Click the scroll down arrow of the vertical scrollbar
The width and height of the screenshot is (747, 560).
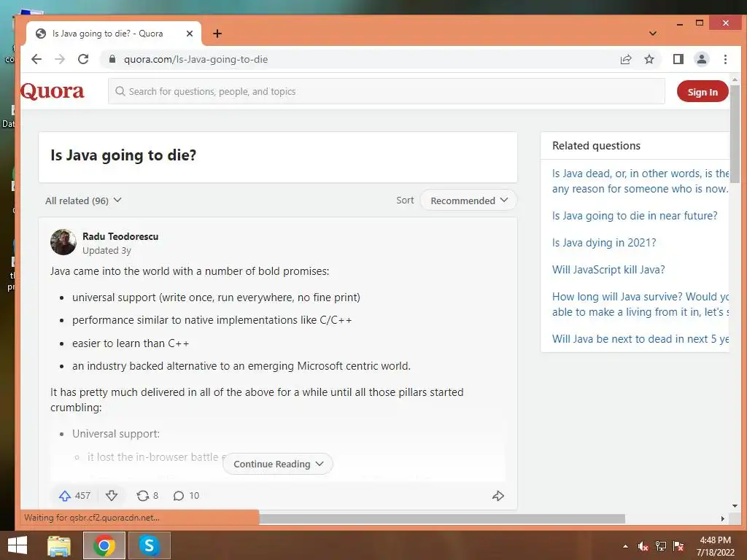click(735, 506)
